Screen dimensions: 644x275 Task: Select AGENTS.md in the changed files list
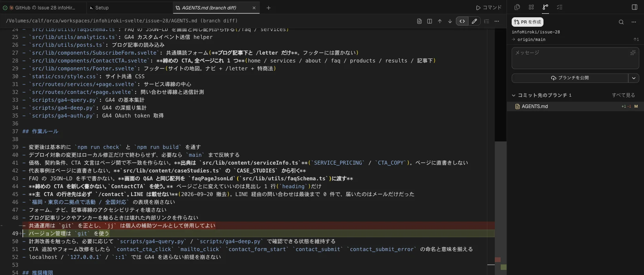(x=575, y=106)
